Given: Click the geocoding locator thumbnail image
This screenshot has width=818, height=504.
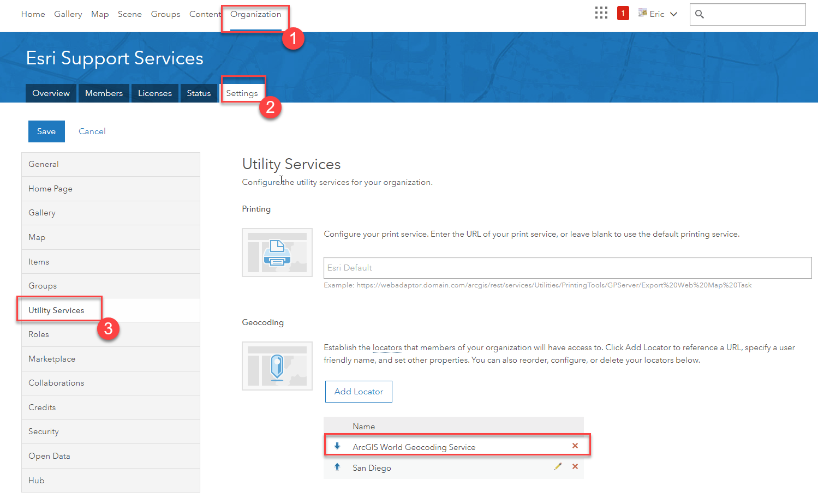Looking at the screenshot, I should pyautogui.click(x=277, y=366).
